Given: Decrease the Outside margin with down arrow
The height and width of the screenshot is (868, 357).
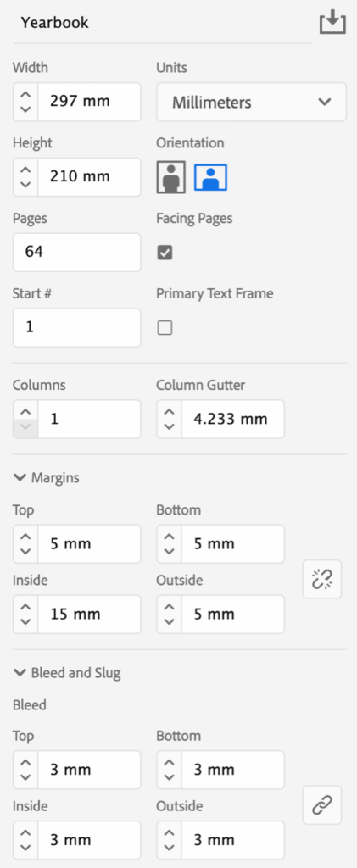Looking at the screenshot, I should pos(170,621).
